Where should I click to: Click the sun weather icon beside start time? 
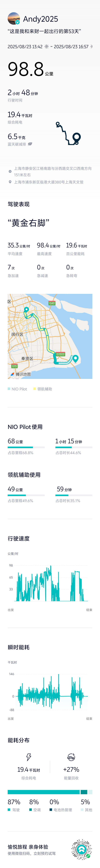47,46
